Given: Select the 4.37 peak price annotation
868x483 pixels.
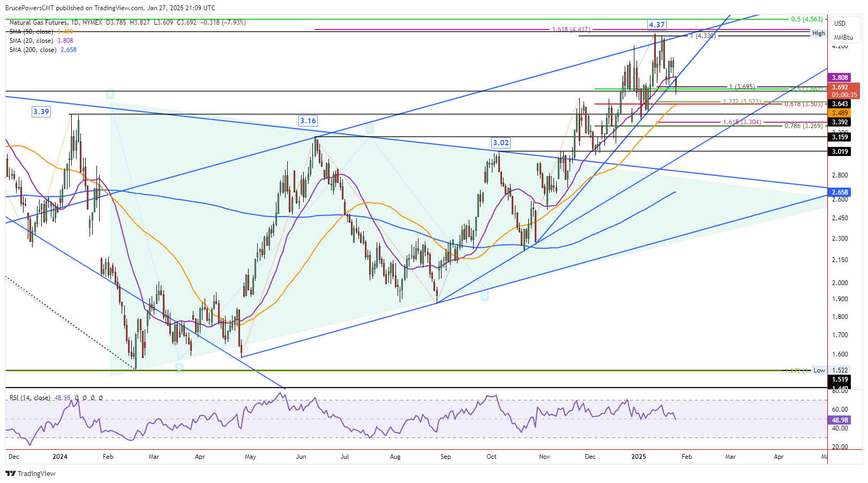Looking at the screenshot, I should click(656, 25).
